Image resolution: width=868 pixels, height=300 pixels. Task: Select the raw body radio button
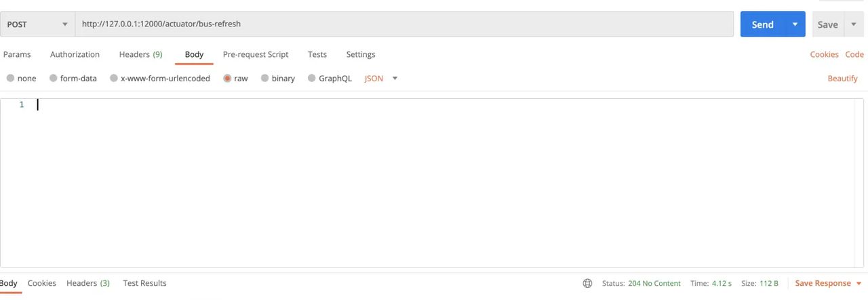pos(228,79)
